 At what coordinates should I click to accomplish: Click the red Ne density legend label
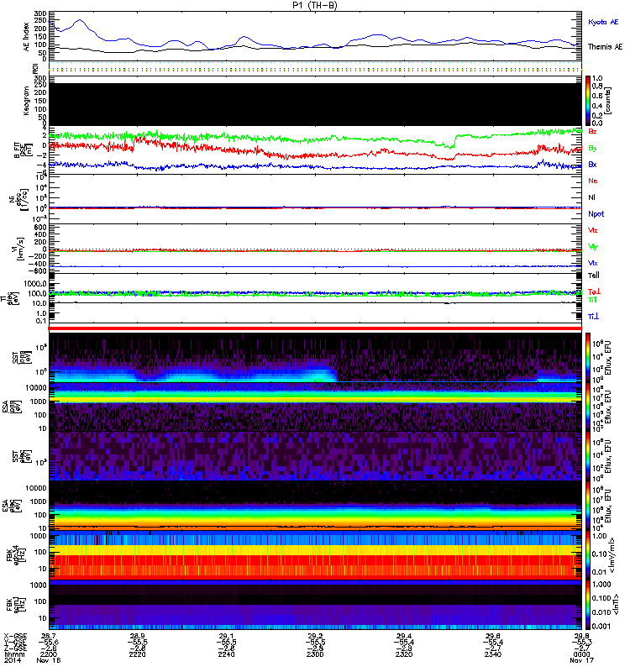click(592, 181)
